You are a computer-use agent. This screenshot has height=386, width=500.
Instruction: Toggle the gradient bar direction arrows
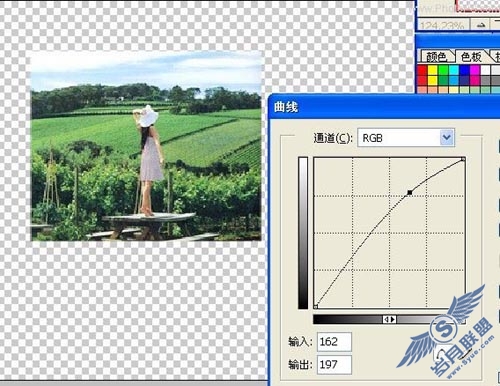[389, 319]
